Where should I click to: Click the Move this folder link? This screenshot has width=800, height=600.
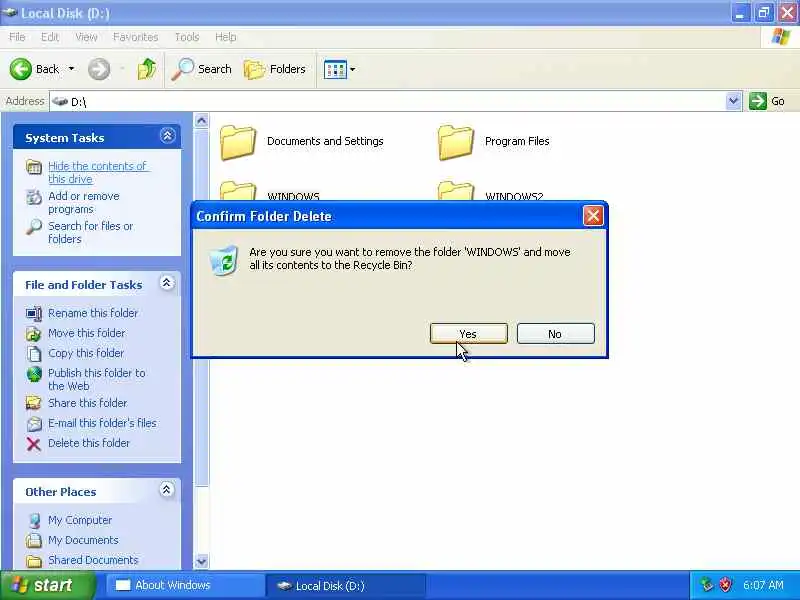[87, 333]
